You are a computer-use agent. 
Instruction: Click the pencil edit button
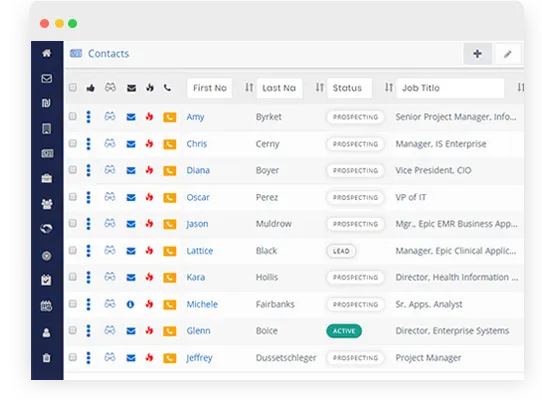pyautogui.click(x=507, y=54)
